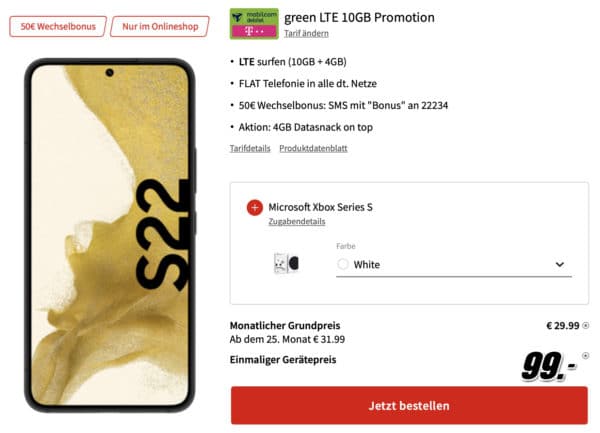600x433 pixels.
Task: Open the Tarifdetails link
Action: click(x=250, y=148)
